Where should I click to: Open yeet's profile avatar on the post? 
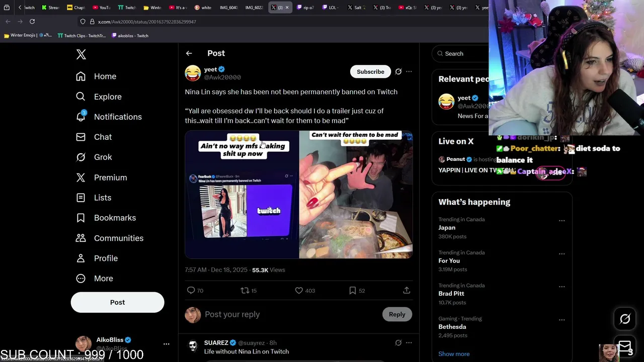coord(193,73)
